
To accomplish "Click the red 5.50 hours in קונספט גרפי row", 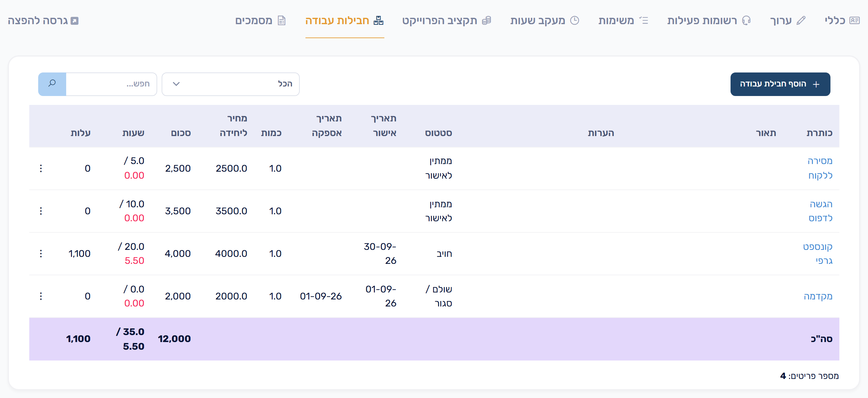I will [x=134, y=261].
